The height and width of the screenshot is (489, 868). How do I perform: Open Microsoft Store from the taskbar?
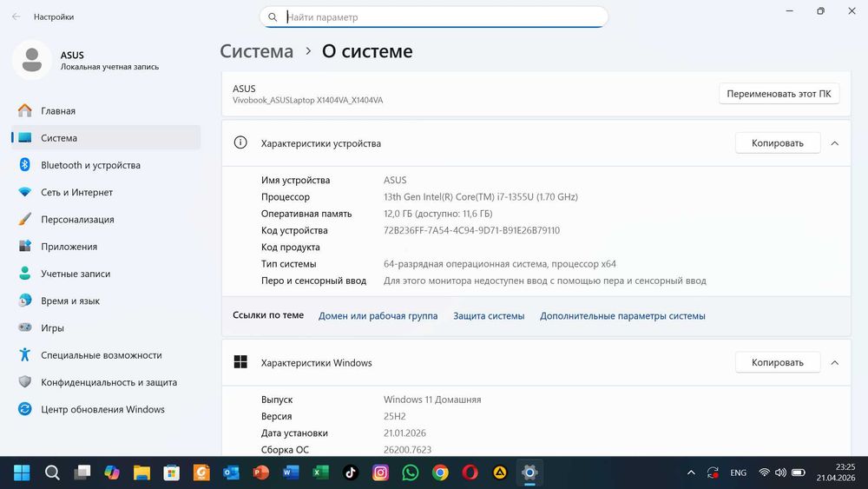[172, 472]
